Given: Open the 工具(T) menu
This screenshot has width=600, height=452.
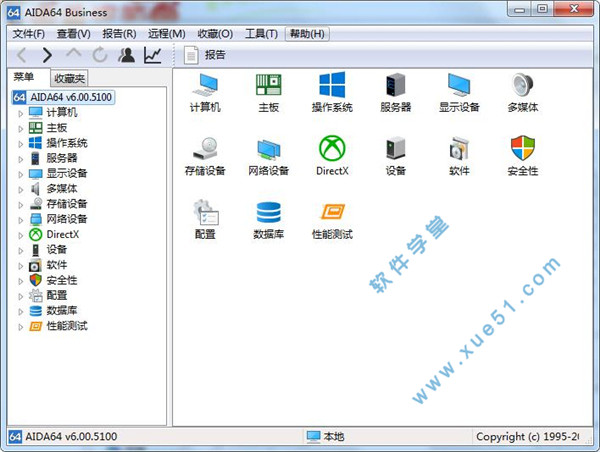Looking at the screenshot, I should pyautogui.click(x=261, y=34).
